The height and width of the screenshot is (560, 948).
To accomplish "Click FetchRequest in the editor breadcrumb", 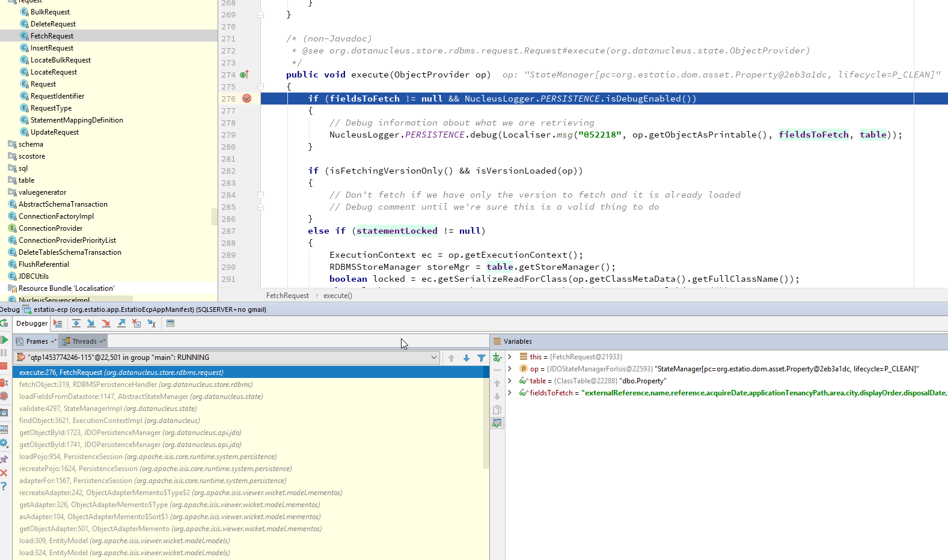I will (287, 296).
